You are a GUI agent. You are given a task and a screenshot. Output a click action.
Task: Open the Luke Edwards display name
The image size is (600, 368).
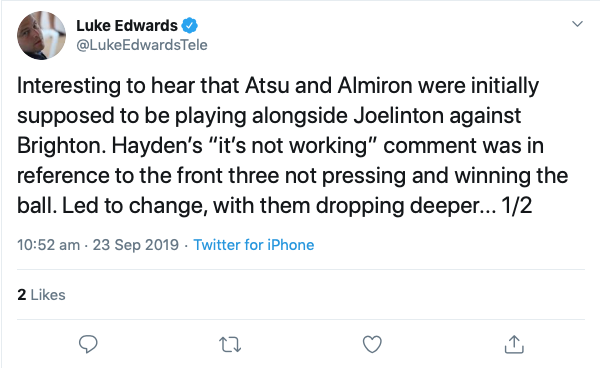(x=127, y=26)
